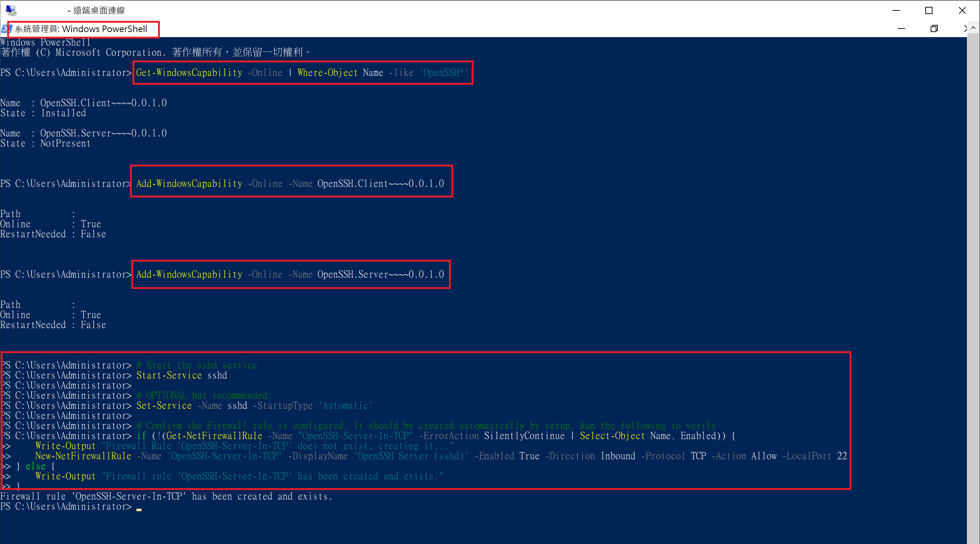This screenshot has width=980, height=544.
Task: Scroll down in the PowerShell output area
Action: [x=974, y=540]
